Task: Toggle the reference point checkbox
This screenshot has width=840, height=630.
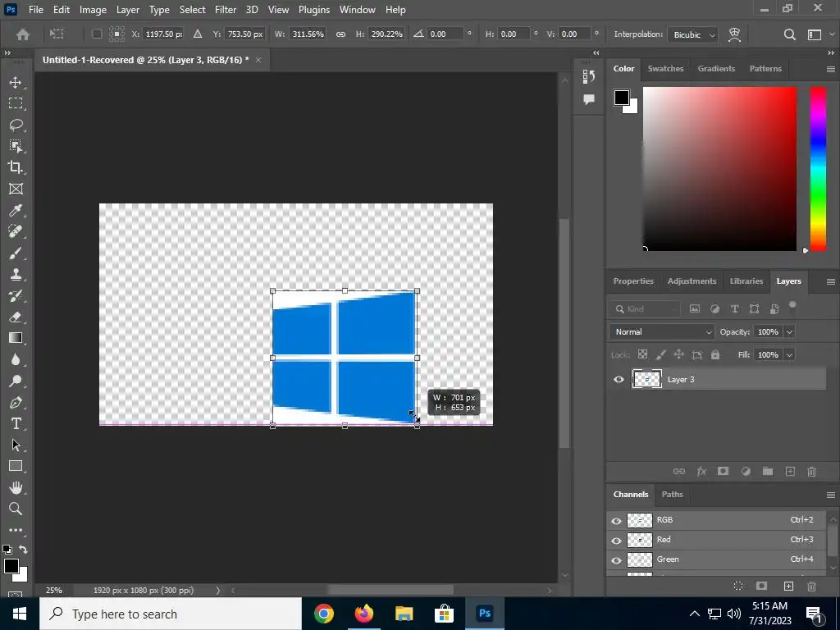Action: pyautogui.click(x=97, y=34)
